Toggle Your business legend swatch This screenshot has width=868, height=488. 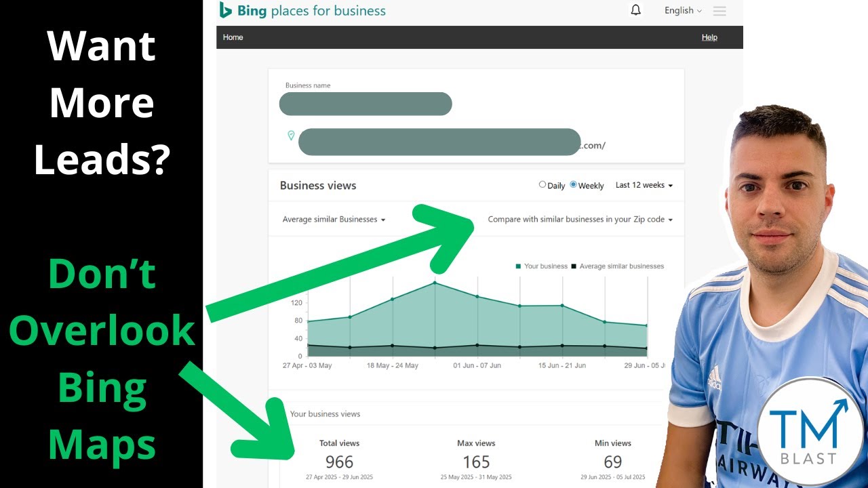(519, 266)
